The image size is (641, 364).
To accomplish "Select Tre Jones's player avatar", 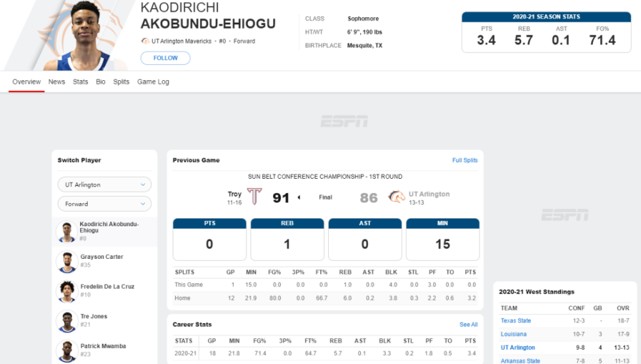I will (67, 321).
